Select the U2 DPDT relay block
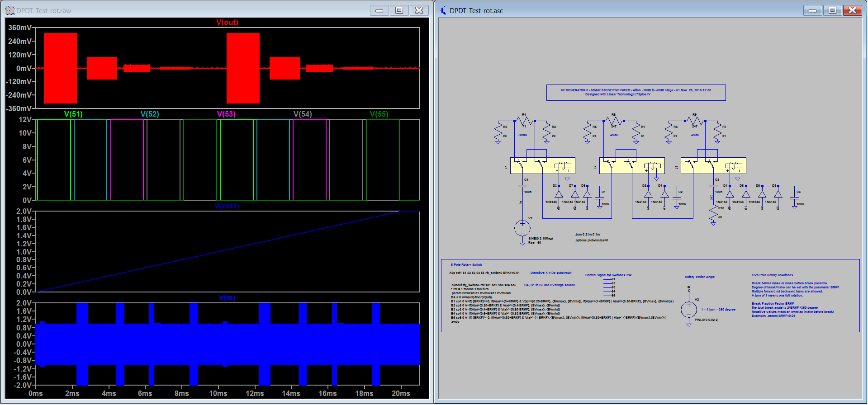This screenshot has width=868, height=405. coord(632,166)
